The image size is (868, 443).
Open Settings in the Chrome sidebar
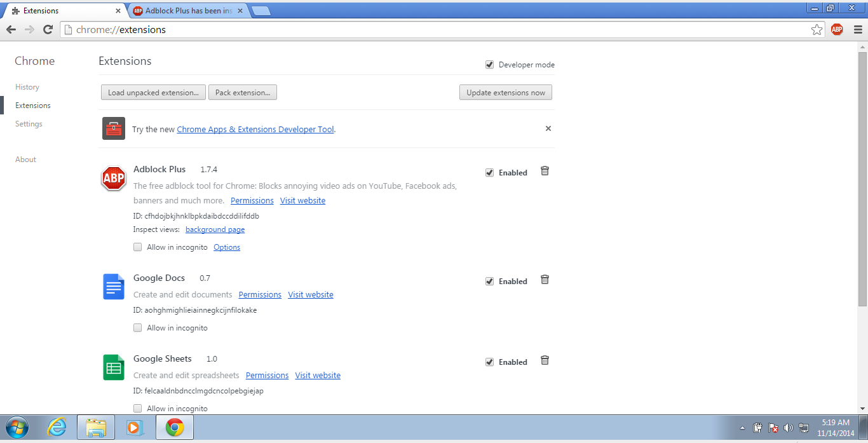29,124
